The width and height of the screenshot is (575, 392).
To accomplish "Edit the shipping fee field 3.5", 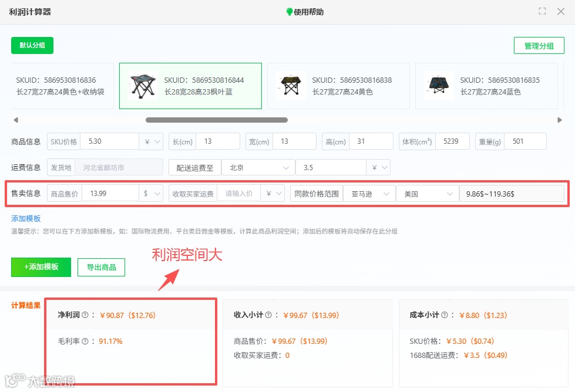I will pos(331,167).
